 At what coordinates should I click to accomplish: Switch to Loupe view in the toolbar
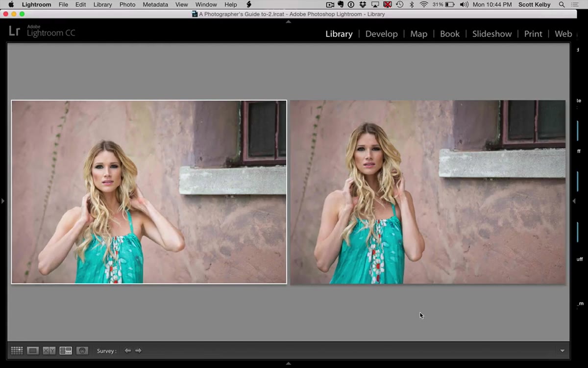33,350
